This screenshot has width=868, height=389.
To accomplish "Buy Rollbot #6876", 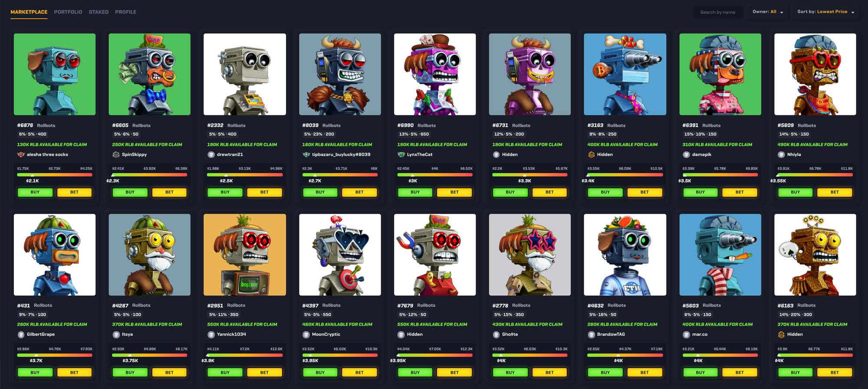I will pos(35,192).
